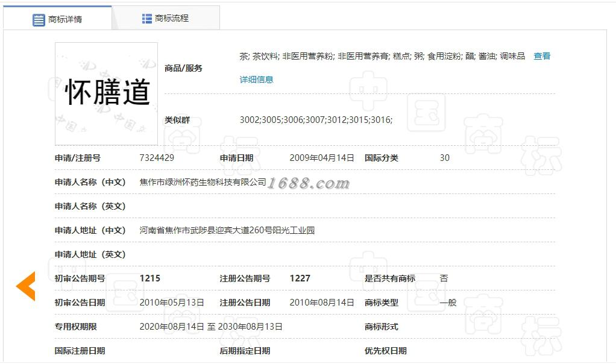This screenshot has width=616, height=364.
Task: Click the 商标流程 list icon
Action: [x=147, y=19]
